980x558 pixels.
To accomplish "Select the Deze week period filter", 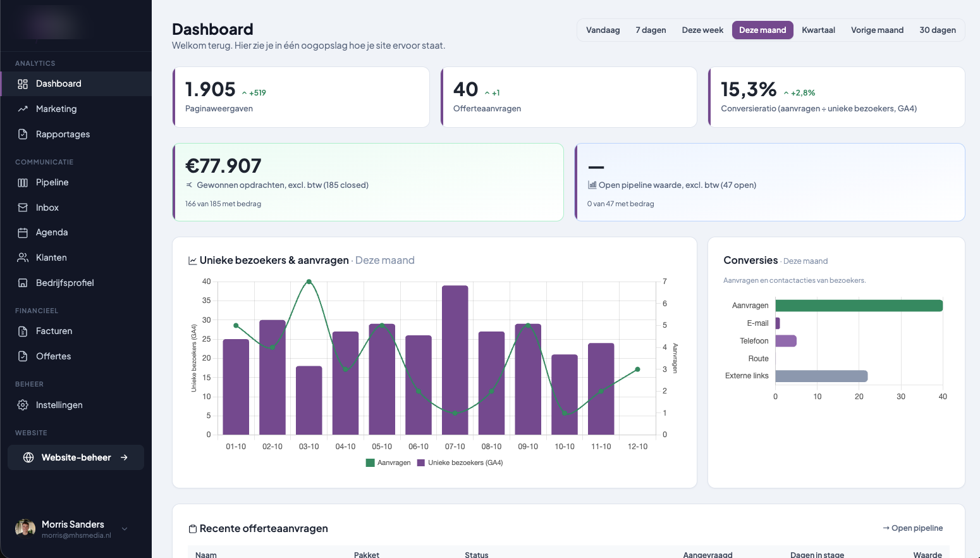I will (x=702, y=30).
